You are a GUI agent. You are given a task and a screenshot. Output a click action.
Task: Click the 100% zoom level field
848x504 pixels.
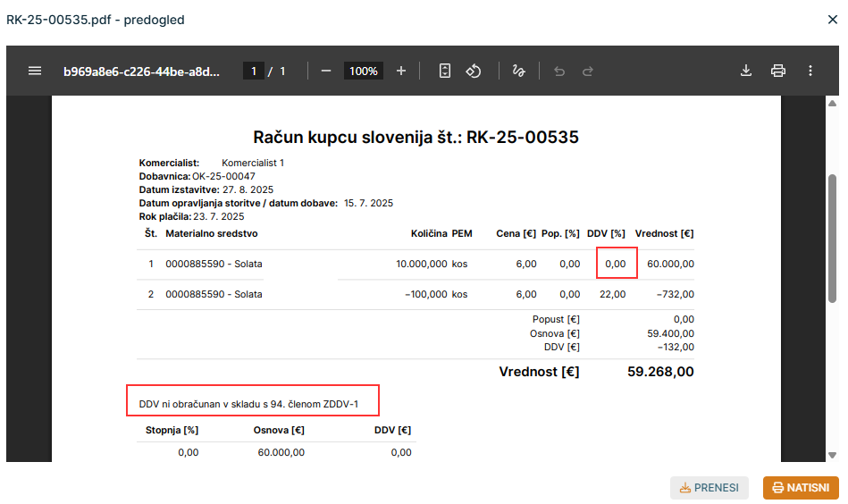[x=363, y=71]
